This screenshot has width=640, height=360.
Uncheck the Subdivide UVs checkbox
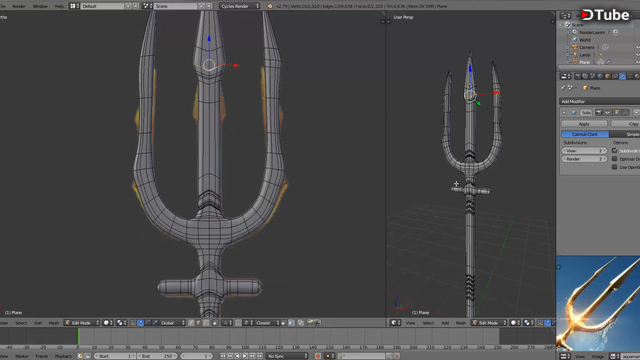point(614,151)
